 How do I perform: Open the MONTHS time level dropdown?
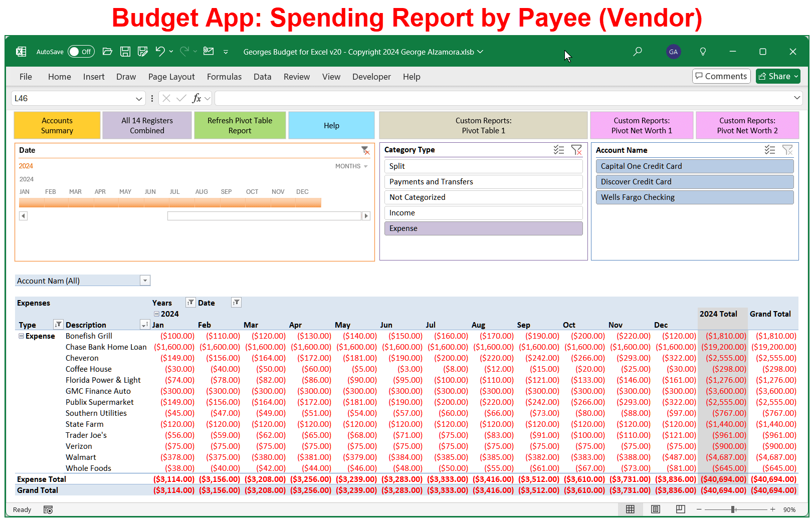point(351,166)
